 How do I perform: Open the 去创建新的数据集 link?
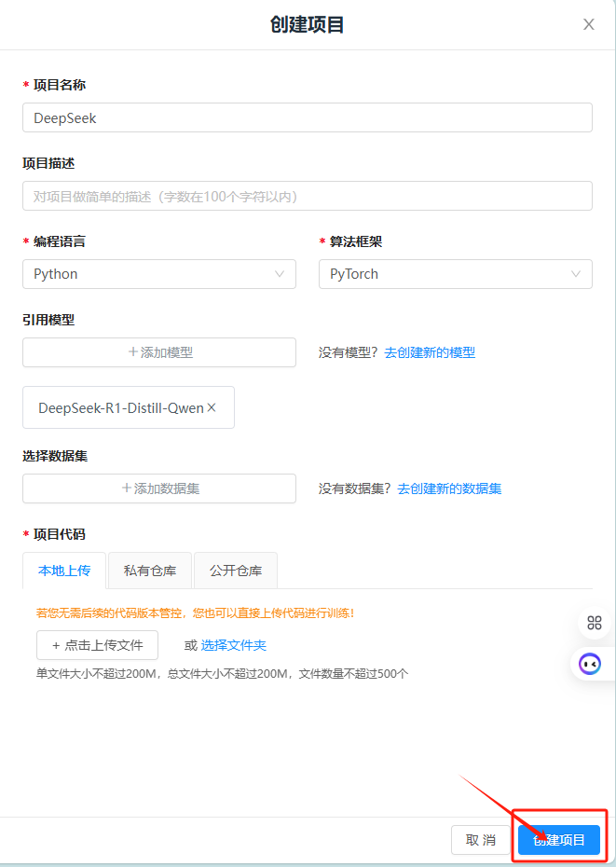click(449, 489)
